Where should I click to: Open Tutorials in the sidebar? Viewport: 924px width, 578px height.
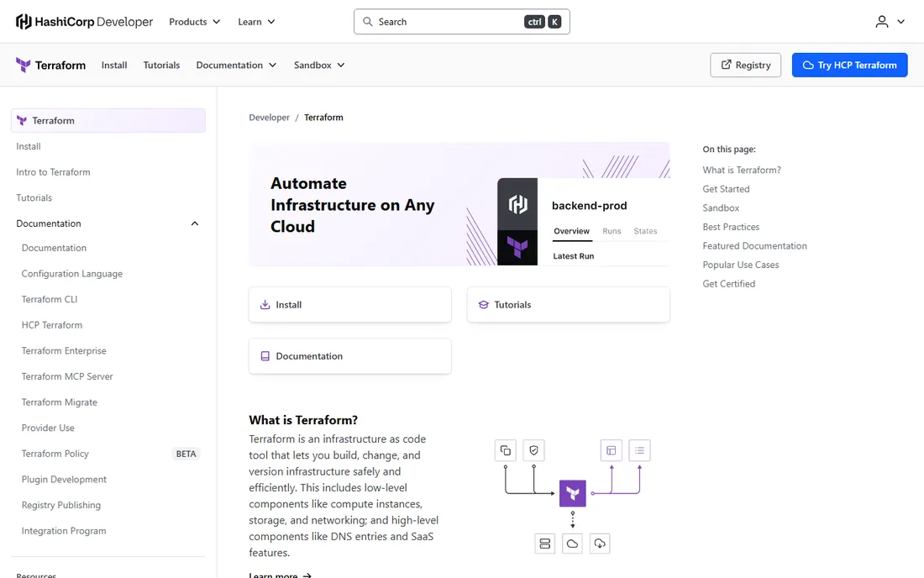point(34,198)
